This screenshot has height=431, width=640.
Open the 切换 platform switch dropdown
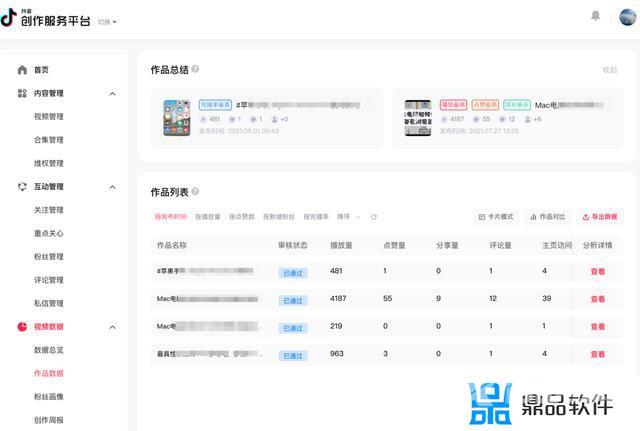(x=107, y=22)
